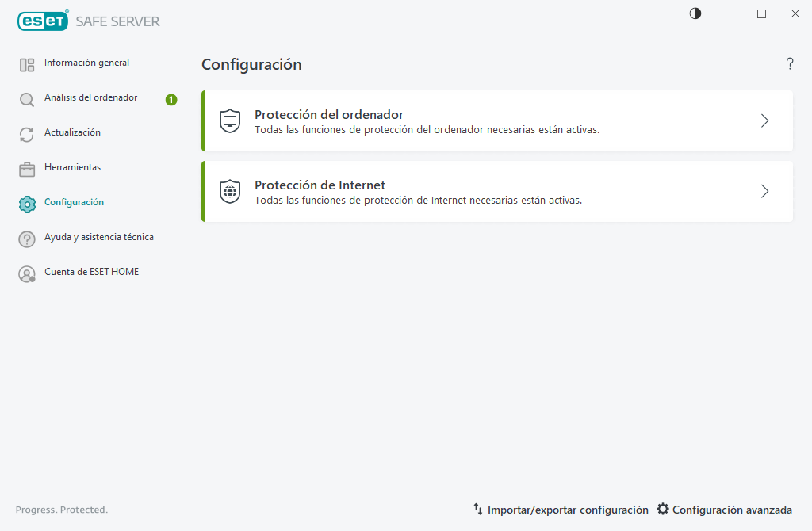Click the green notification badge showing 1
Viewport: 812px width, 531px height.
pos(170,100)
